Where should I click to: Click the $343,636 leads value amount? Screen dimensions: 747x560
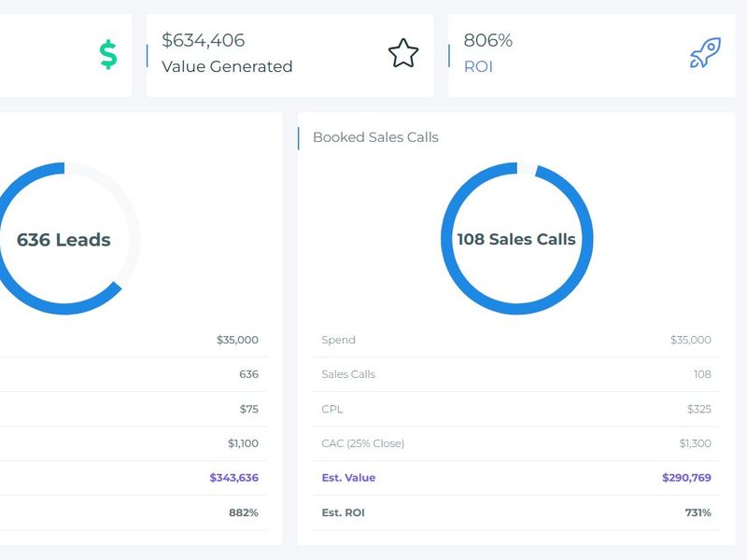pyautogui.click(x=233, y=478)
